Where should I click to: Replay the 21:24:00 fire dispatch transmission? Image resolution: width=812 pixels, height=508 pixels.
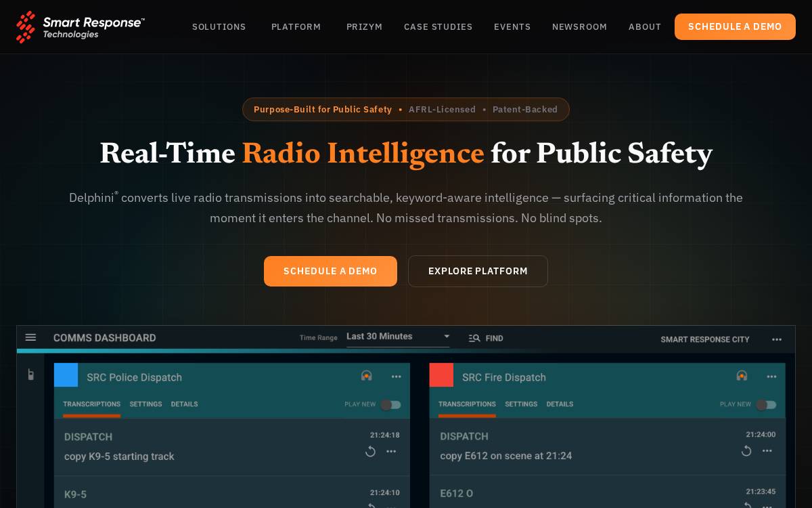tap(746, 451)
